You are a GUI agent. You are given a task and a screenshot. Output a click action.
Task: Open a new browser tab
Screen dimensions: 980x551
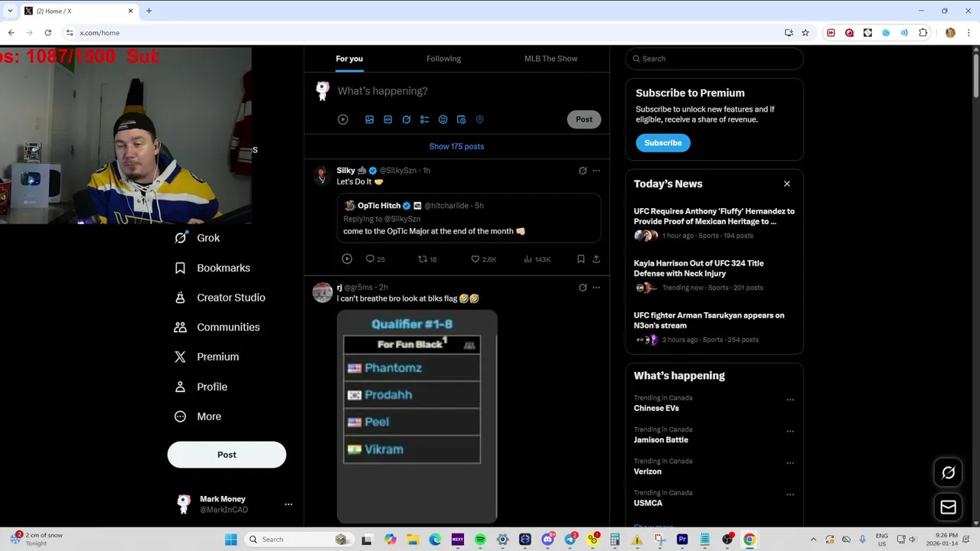[x=149, y=11]
